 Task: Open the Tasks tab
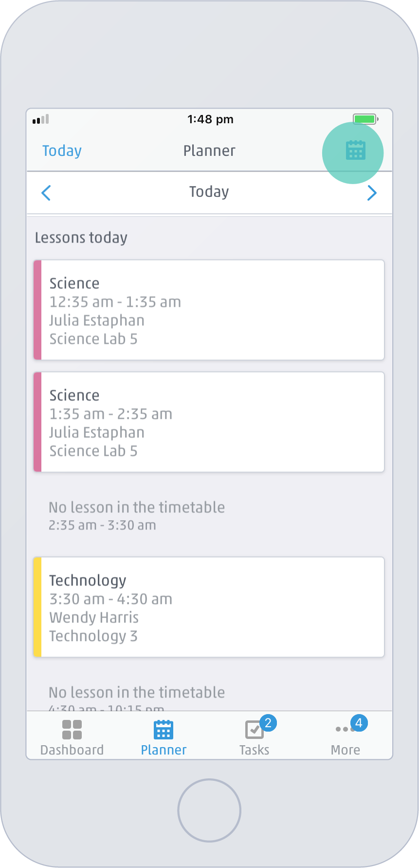[254, 736]
